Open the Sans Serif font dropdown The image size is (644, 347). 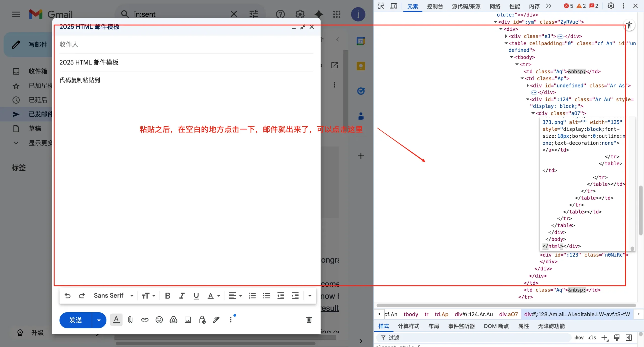[x=114, y=295]
